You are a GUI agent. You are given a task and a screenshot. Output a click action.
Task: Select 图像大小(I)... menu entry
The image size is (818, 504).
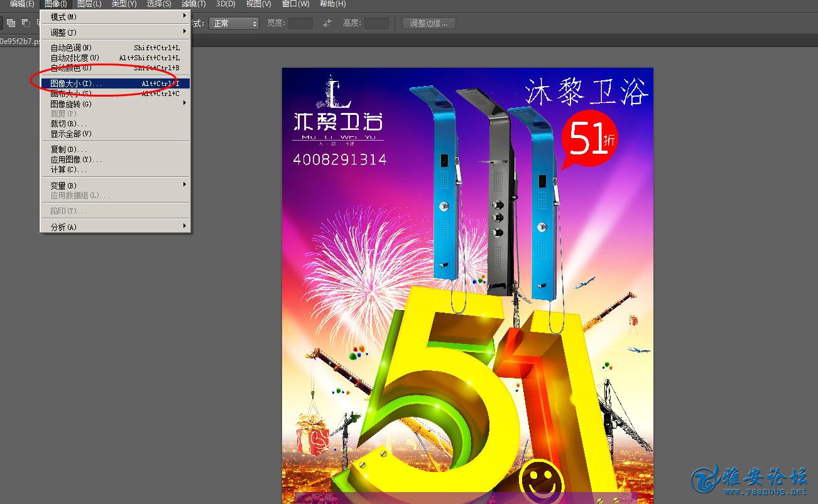(116, 83)
